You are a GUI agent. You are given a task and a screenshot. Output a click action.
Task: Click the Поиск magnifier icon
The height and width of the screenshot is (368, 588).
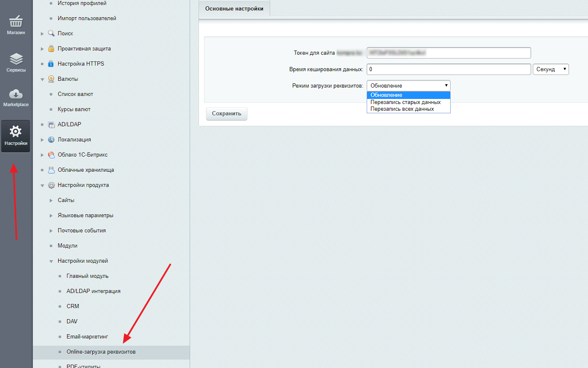pyautogui.click(x=51, y=33)
